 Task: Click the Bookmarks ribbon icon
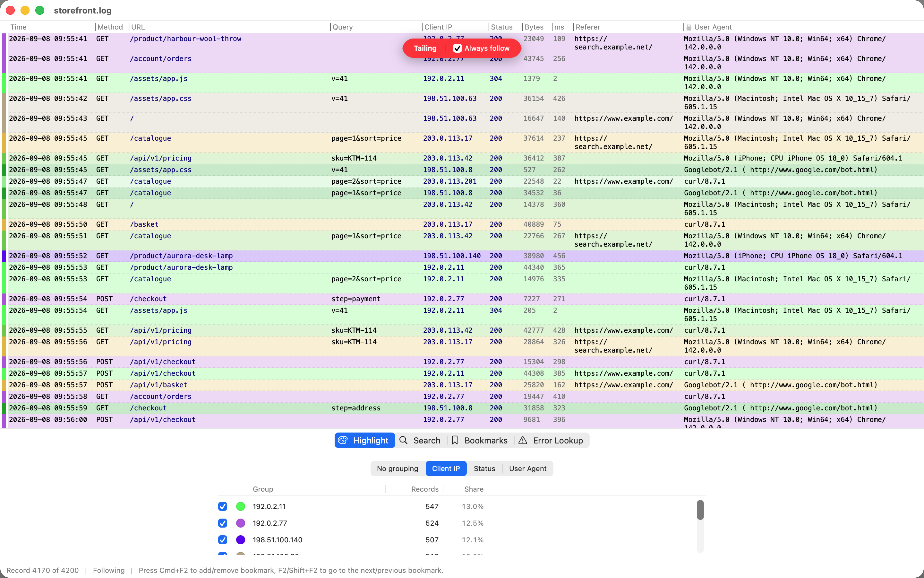[455, 440]
